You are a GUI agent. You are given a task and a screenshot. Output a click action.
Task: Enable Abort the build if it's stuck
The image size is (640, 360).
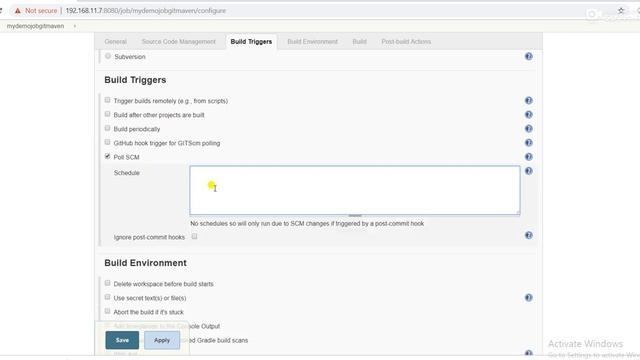[x=107, y=311]
